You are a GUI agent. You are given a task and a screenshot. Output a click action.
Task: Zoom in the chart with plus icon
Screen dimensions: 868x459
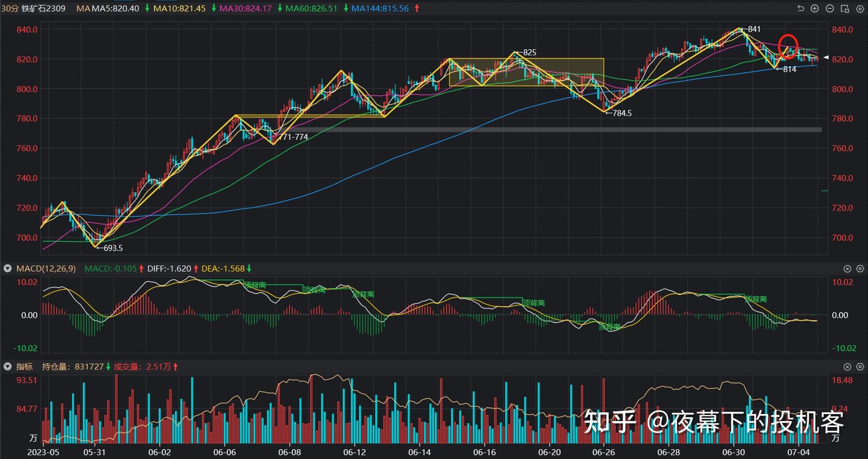click(x=815, y=9)
